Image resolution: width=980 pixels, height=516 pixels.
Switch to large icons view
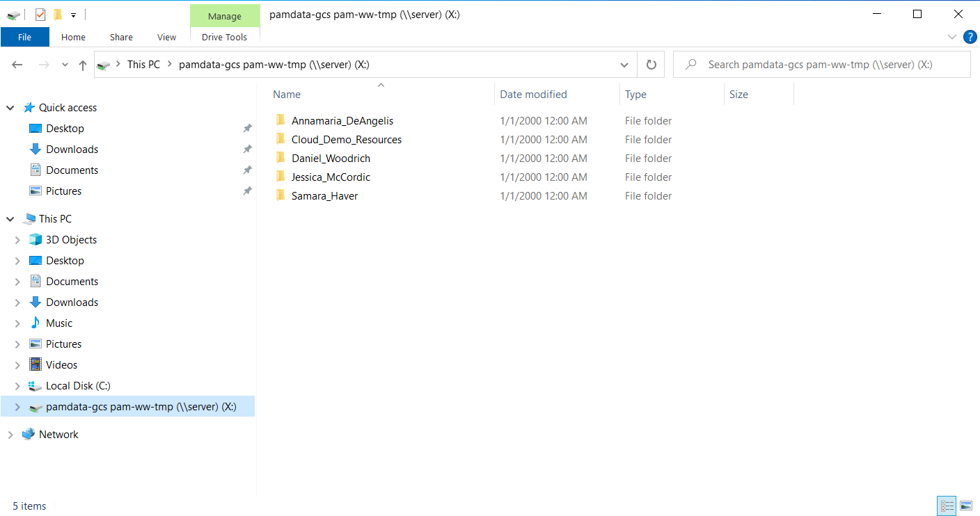965,506
